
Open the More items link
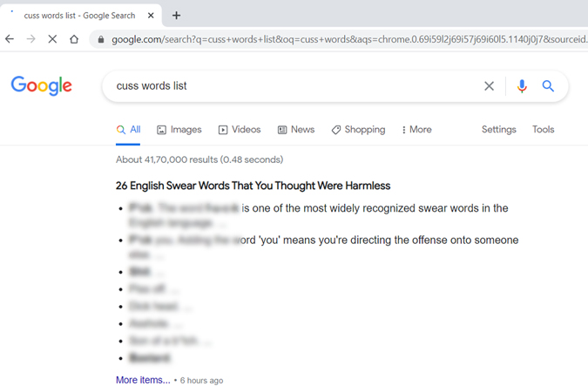pyautogui.click(x=143, y=380)
